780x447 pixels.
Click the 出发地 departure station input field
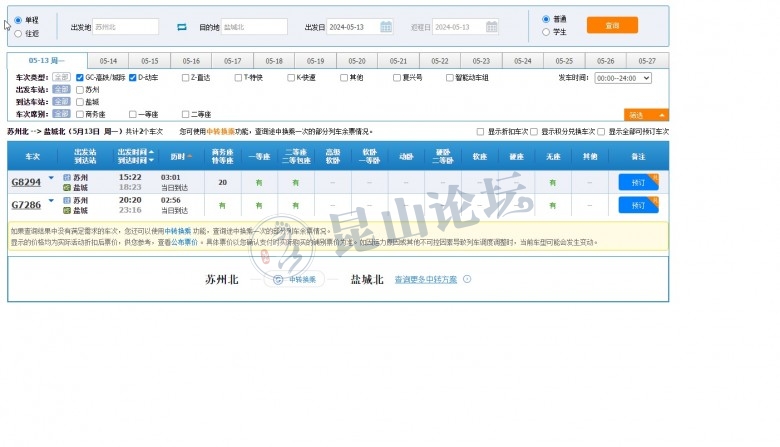coord(125,27)
